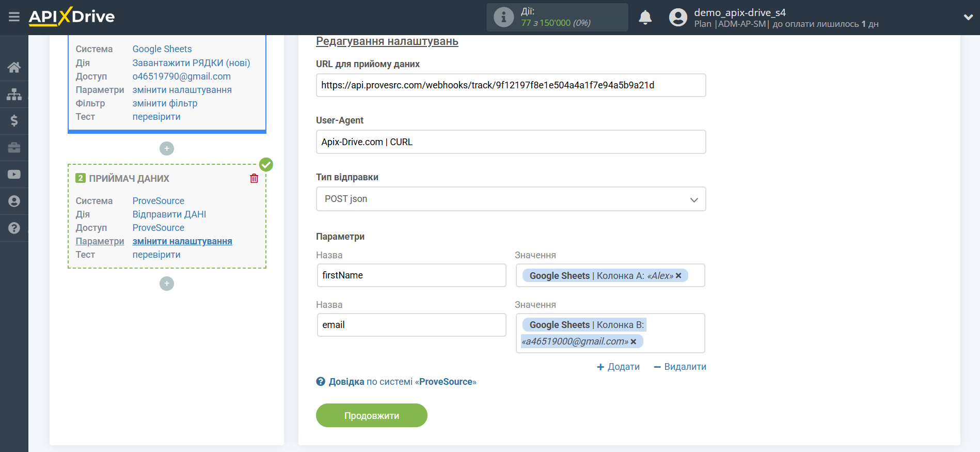Click the URL для прийому даних field

(511, 85)
